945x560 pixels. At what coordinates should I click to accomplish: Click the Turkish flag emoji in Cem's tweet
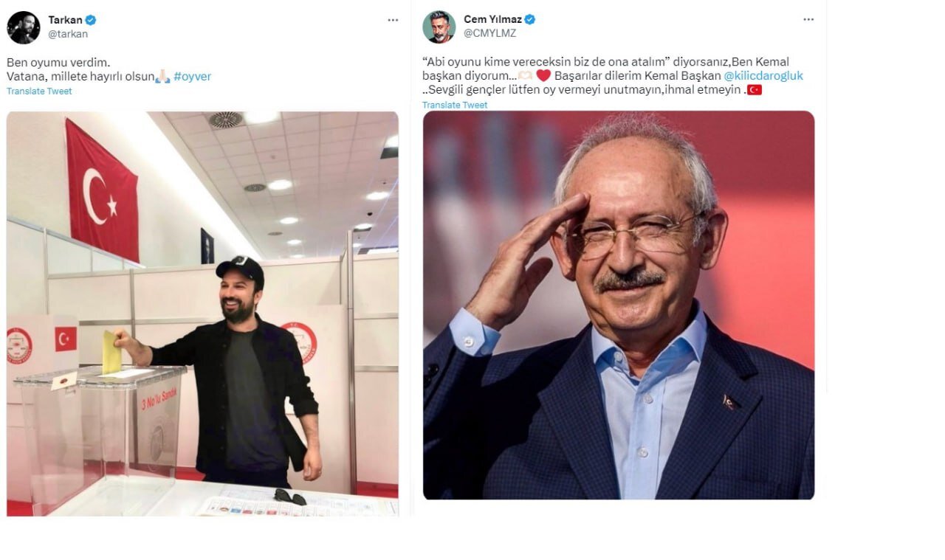(754, 89)
